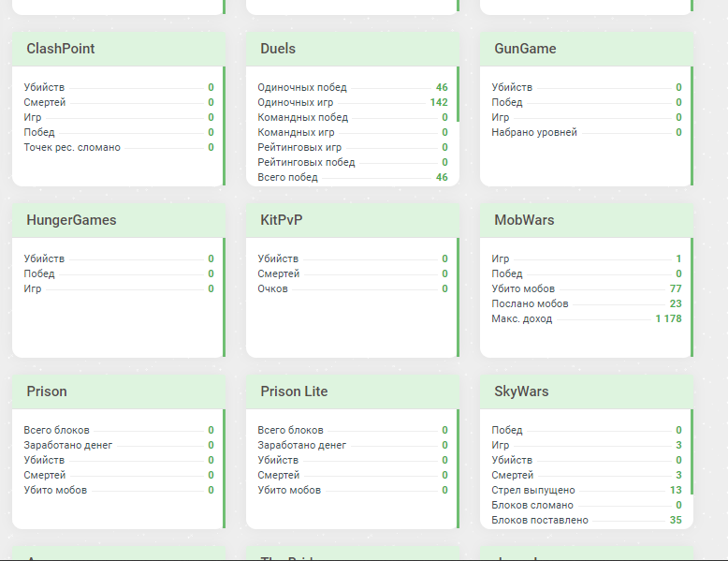Click the Duels solo wins value 46
Image resolution: width=728 pixels, height=561 pixels.
[442, 87]
